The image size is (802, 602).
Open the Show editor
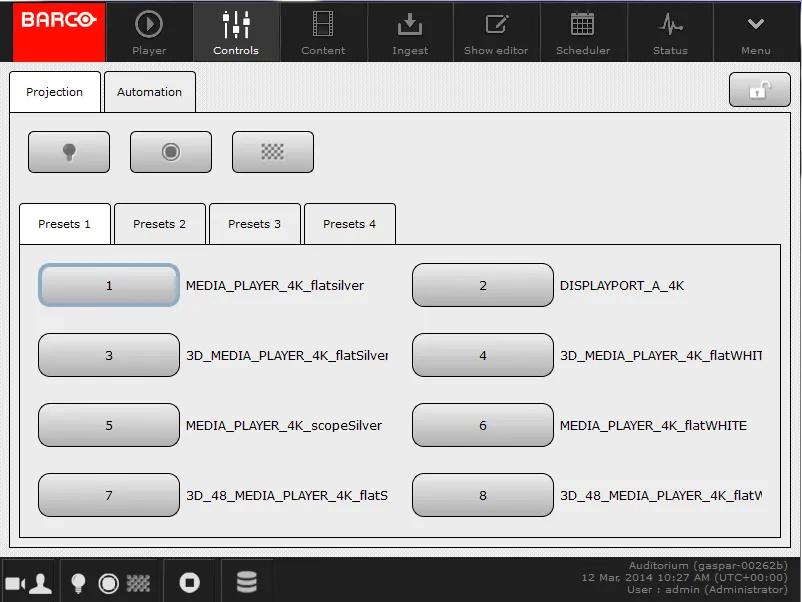496,32
